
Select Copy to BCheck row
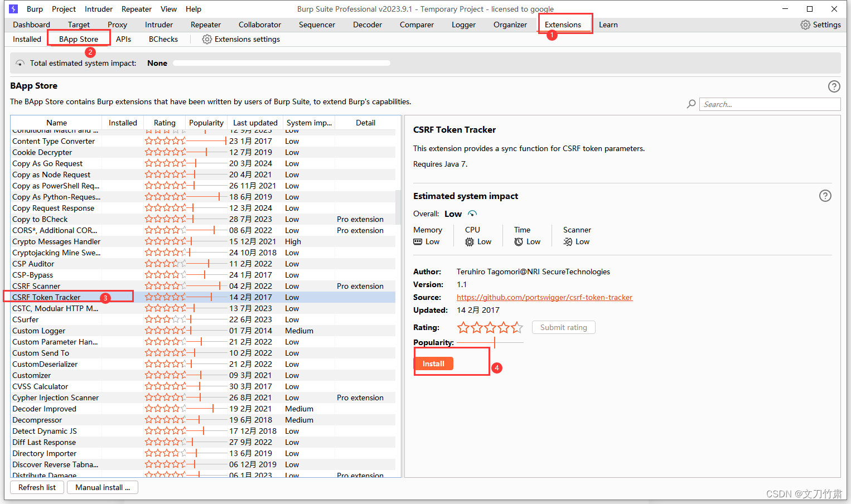[x=203, y=219]
